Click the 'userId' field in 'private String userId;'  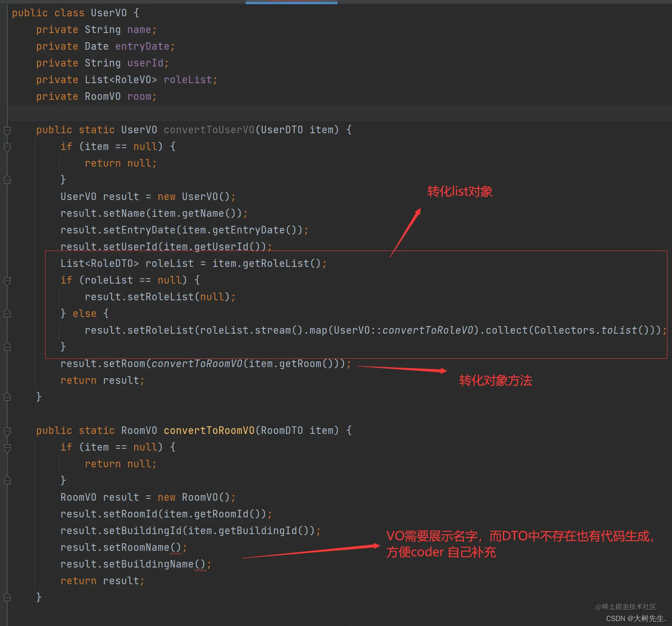click(145, 63)
